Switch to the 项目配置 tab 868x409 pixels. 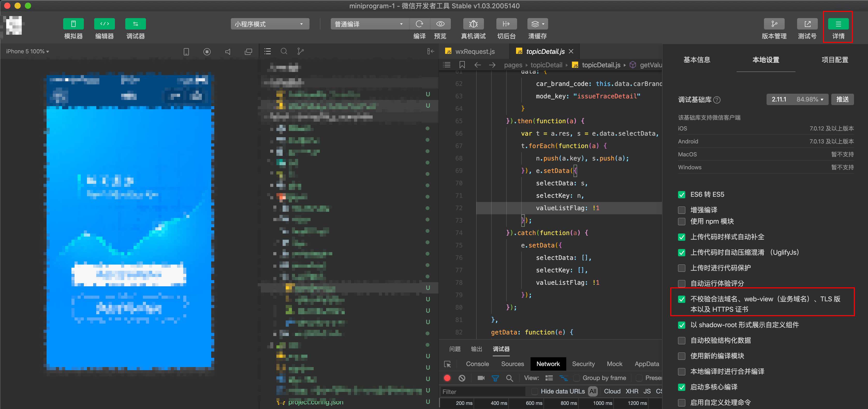(834, 60)
